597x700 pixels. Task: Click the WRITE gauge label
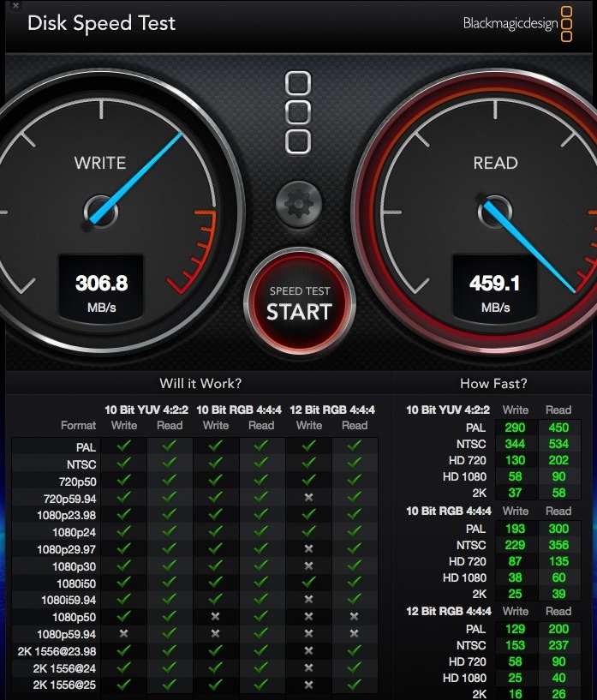100,163
